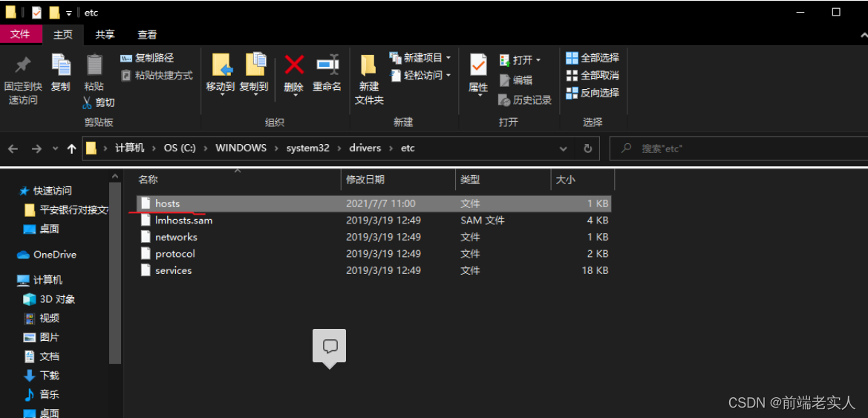Expand address bar history dropdown

(x=563, y=148)
